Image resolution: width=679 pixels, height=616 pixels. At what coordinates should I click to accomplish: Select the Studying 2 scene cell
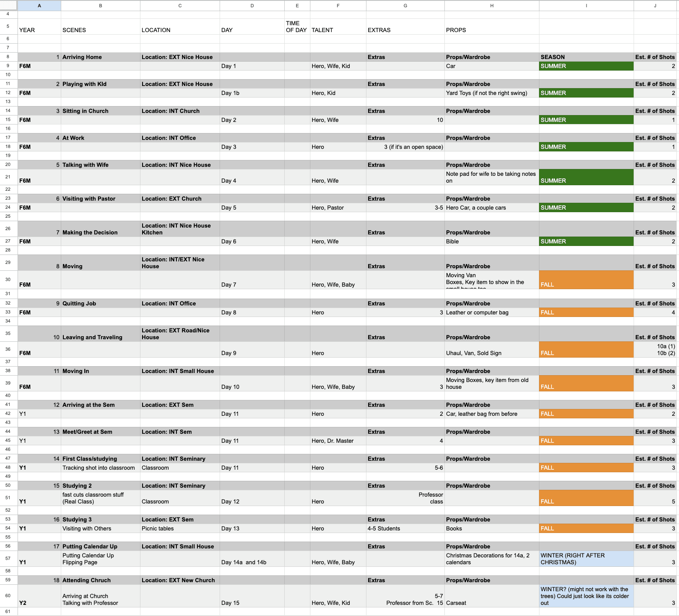pyautogui.click(x=101, y=486)
